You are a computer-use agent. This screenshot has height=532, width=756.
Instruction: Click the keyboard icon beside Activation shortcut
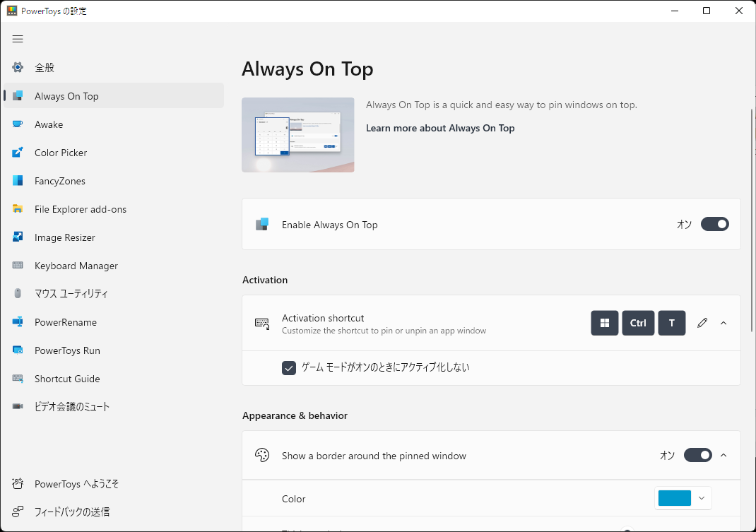[262, 323]
